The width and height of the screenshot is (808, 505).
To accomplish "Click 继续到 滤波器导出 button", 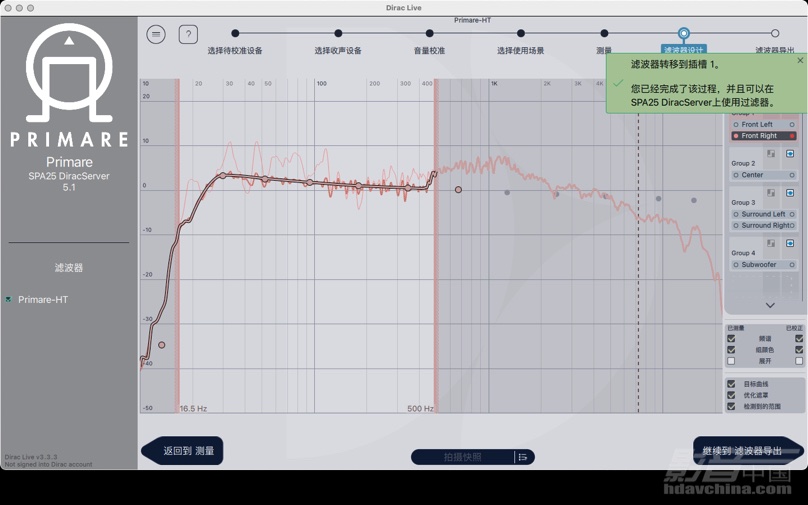I will point(748,451).
